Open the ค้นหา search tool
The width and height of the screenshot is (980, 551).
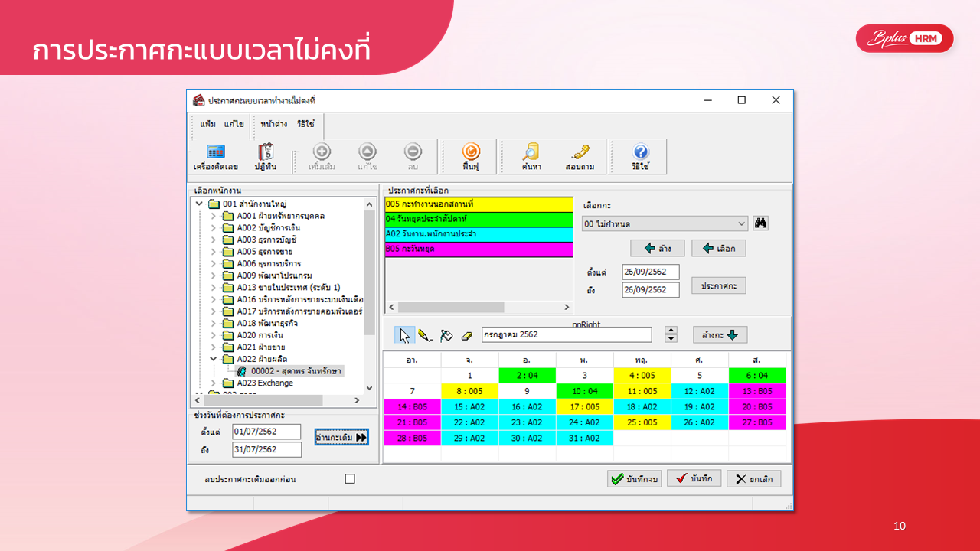point(531,157)
